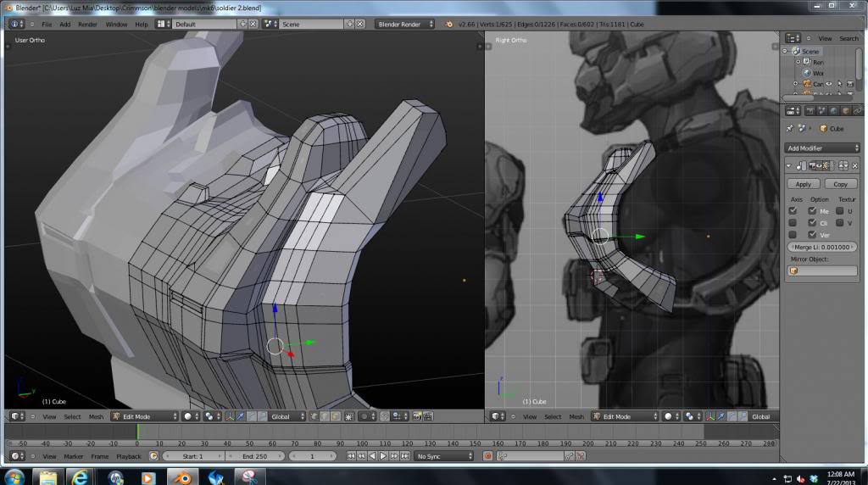Click the Start: 1 frame field
This screenshot has height=485, width=868.
193,456
